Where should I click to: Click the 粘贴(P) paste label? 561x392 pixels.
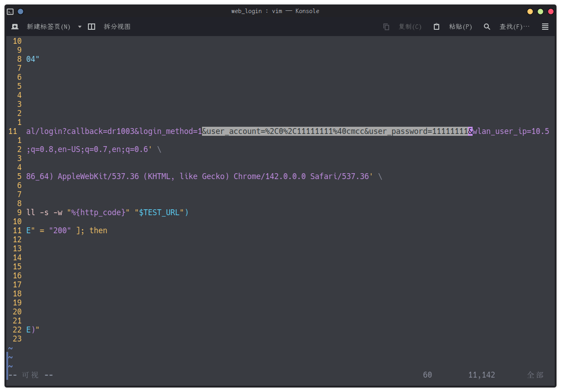(460, 27)
